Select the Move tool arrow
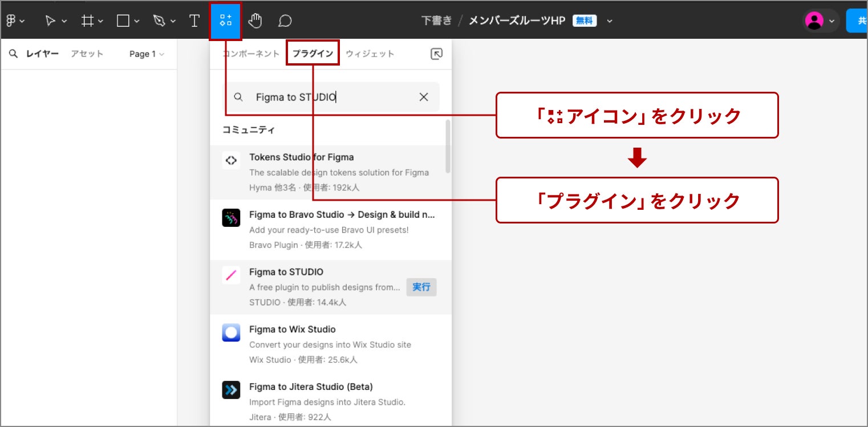This screenshot has height=427, width=868. (x=51, y=21)
